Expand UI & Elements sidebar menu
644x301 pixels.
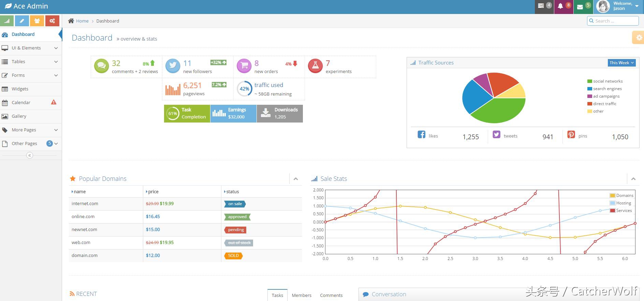[31, 48]
